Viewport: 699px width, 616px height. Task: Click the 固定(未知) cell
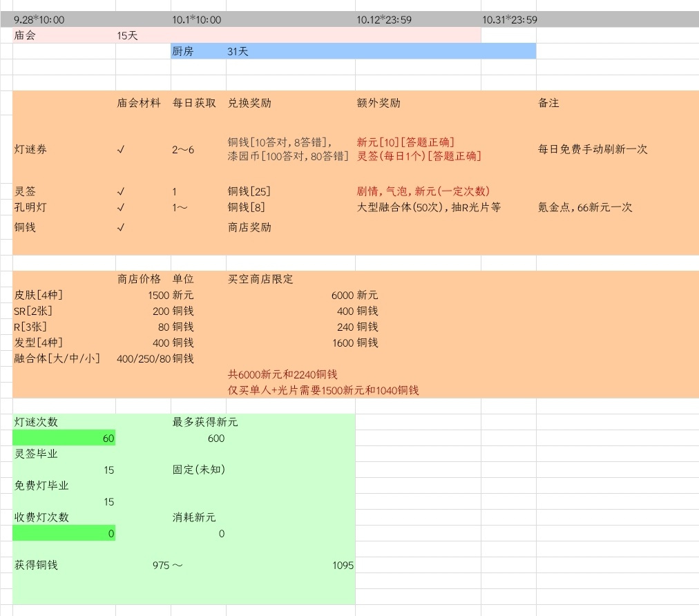click(199, 470)
